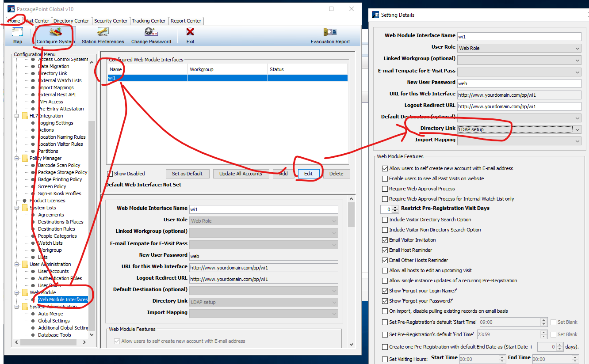This screenshot has width=589, height=364.
Task: Click the Exit red X icon
Action: tap(190, 32)
